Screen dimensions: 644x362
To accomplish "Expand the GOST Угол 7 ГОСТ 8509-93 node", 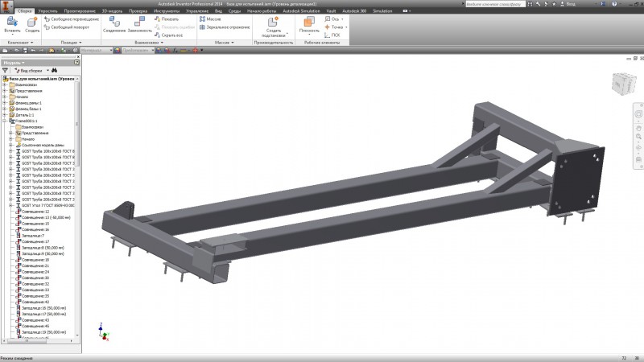I will (x=11, y=205).
